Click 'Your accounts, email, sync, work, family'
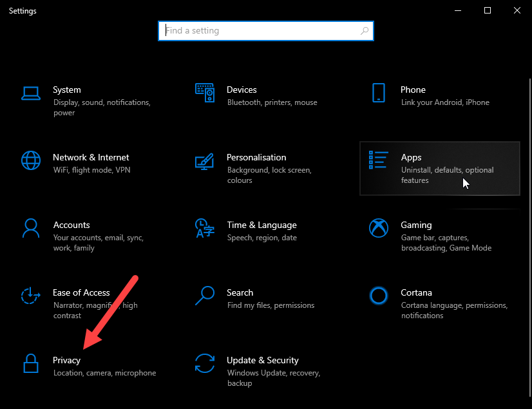Image resolution: width=532 pixels, height=409 pixels. tap(99, 243)
